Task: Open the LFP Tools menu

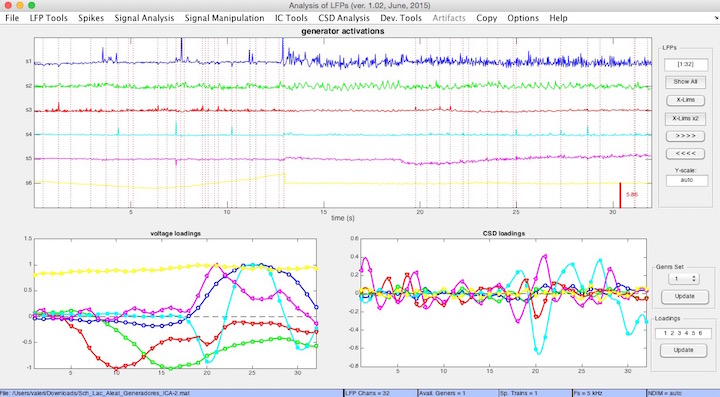Action: (x=48, y=18)
